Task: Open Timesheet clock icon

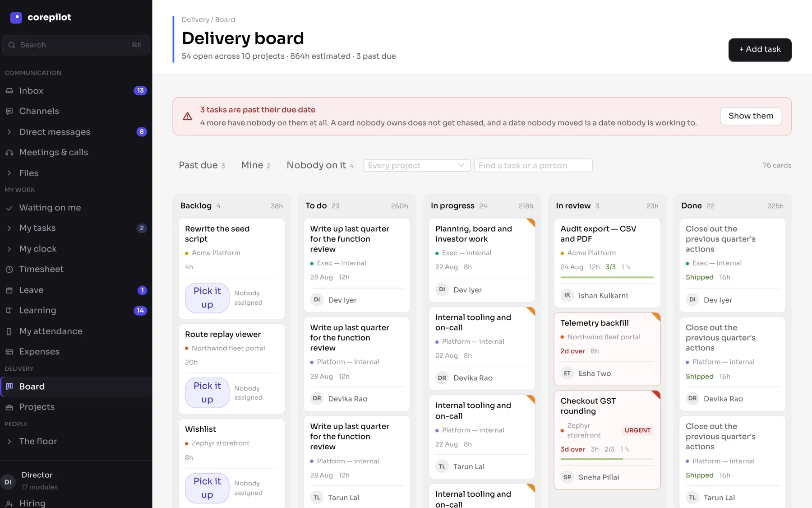Action: pos(9,269)
